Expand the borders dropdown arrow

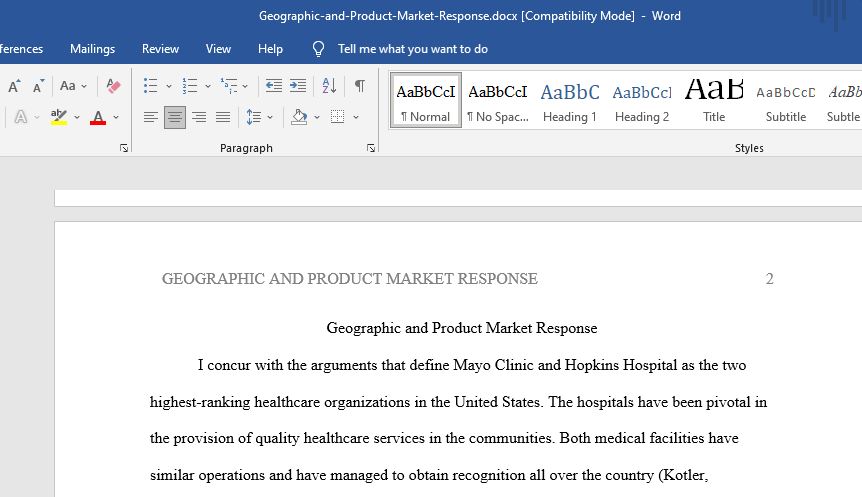[x=356, y=117]
